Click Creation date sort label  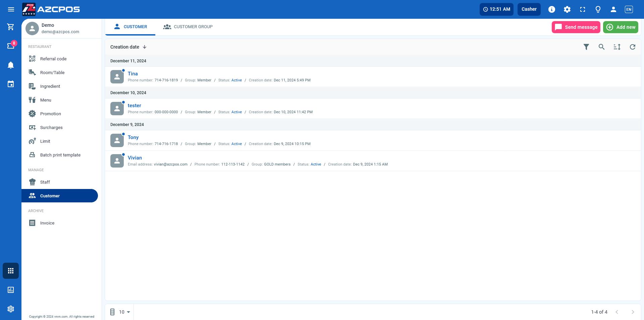pyautogui.click(x=125, y=47)
